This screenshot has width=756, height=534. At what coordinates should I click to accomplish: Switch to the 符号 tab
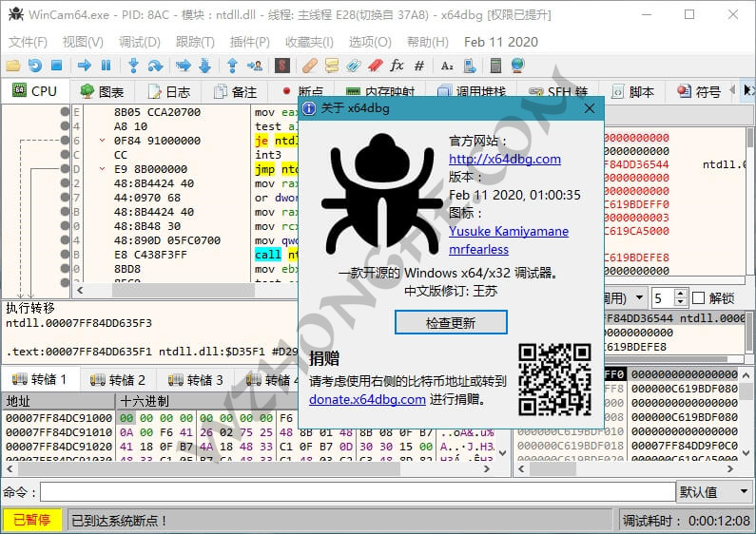click(x=699, y=91)
